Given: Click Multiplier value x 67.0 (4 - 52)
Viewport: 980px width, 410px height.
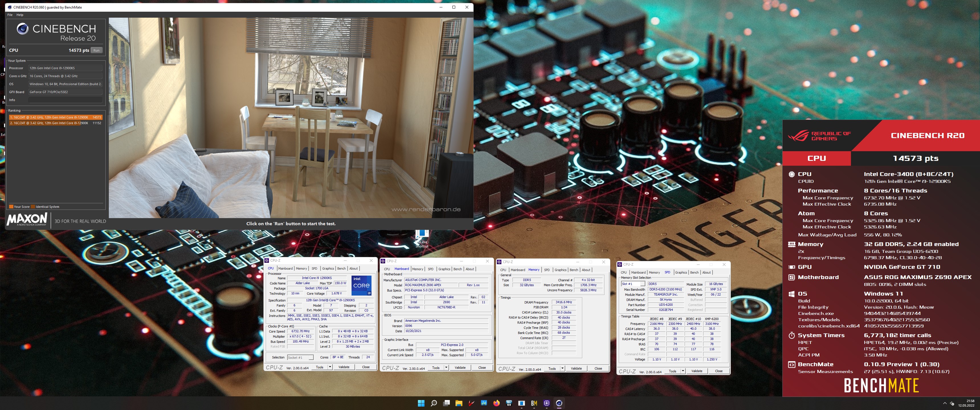Looking at the screenshot, I should point(301,337).
